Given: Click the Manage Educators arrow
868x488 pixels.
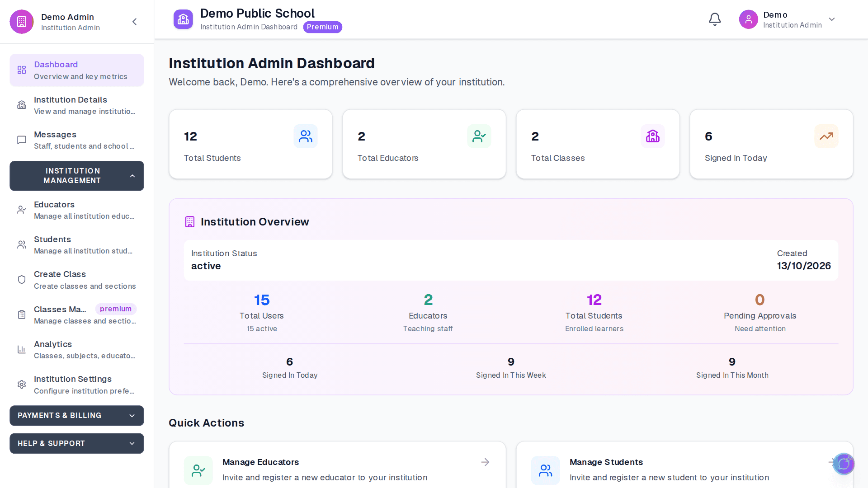Looking at the screenshot, I should [x=485, y=462].
